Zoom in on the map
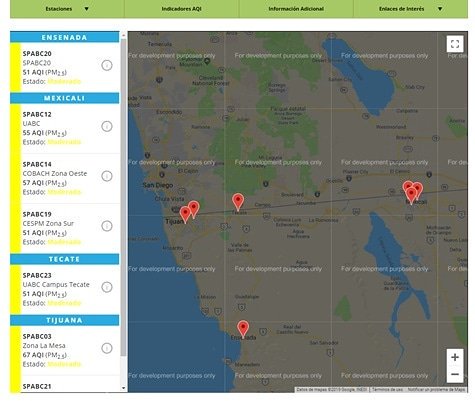 coord(455,357)
